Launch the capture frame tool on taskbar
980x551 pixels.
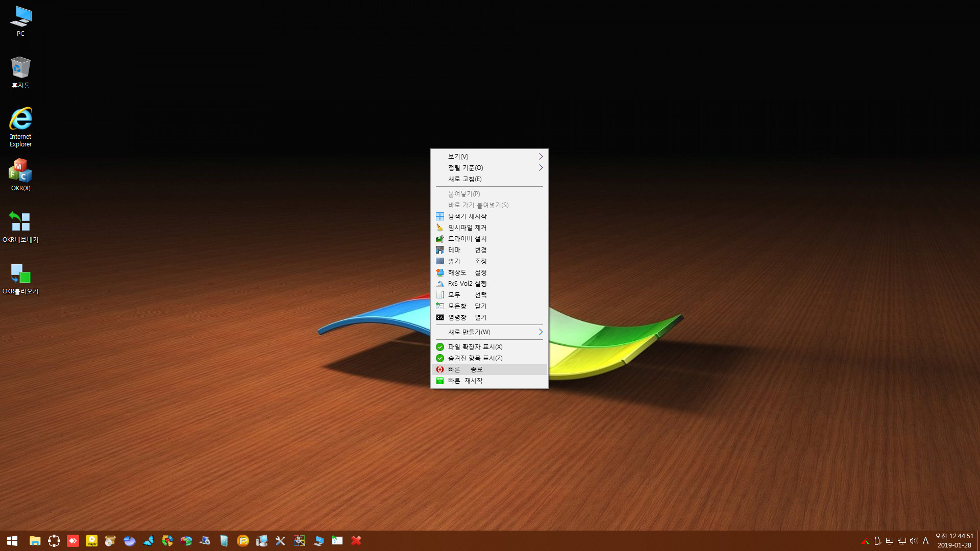[54, 541]
